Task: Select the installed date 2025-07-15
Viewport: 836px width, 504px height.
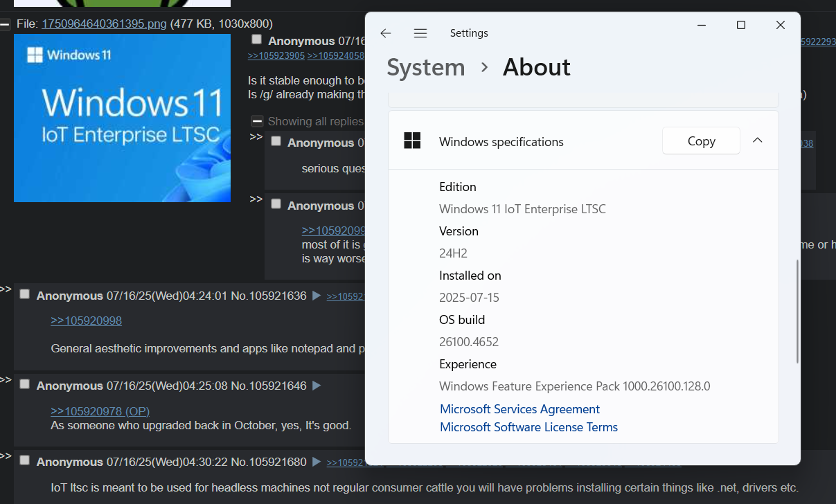Action: (x=469, y=297)
